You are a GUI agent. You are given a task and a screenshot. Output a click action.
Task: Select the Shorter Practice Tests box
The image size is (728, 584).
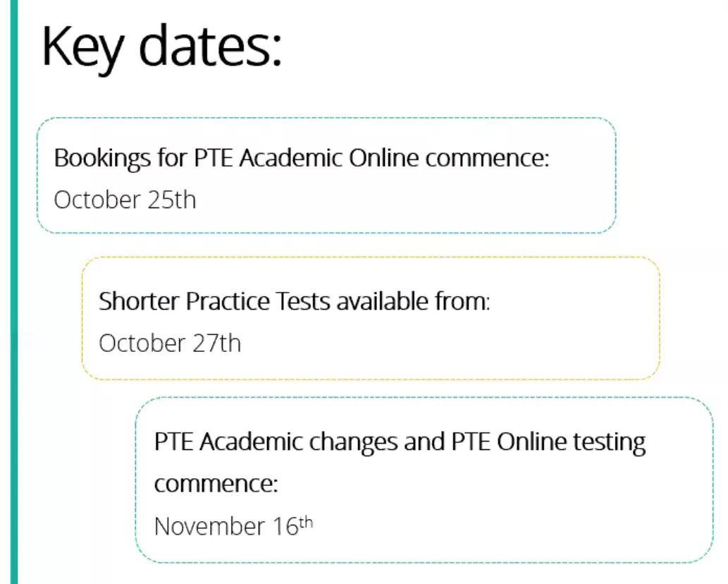click(x=371, y=318)
